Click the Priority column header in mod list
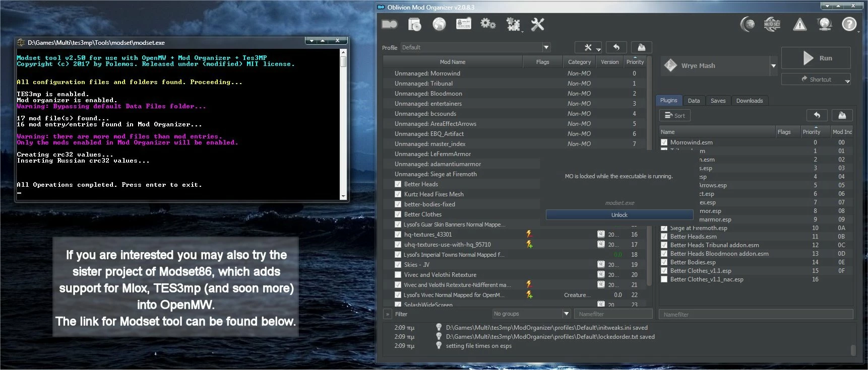 pos(635,62)
